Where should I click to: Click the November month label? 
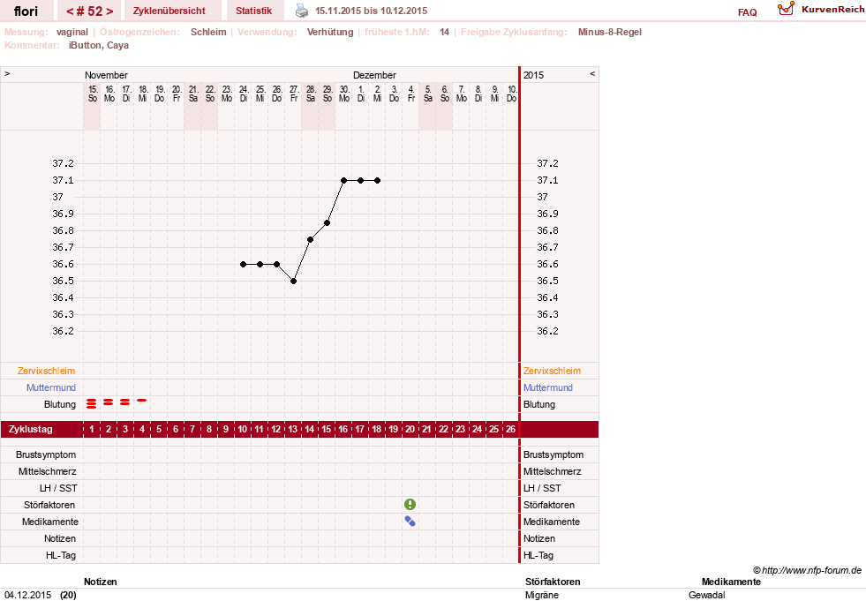(x=106, y=75)
